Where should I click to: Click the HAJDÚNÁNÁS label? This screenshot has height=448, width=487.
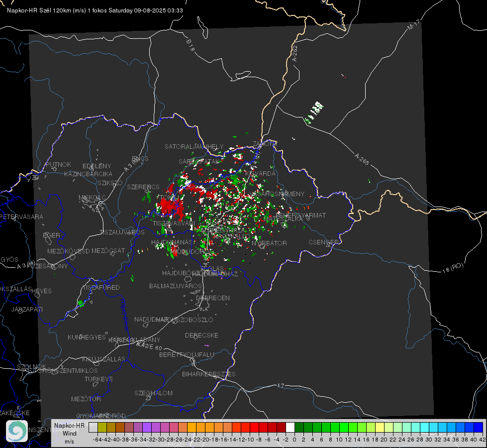click(x=172, y=242)
